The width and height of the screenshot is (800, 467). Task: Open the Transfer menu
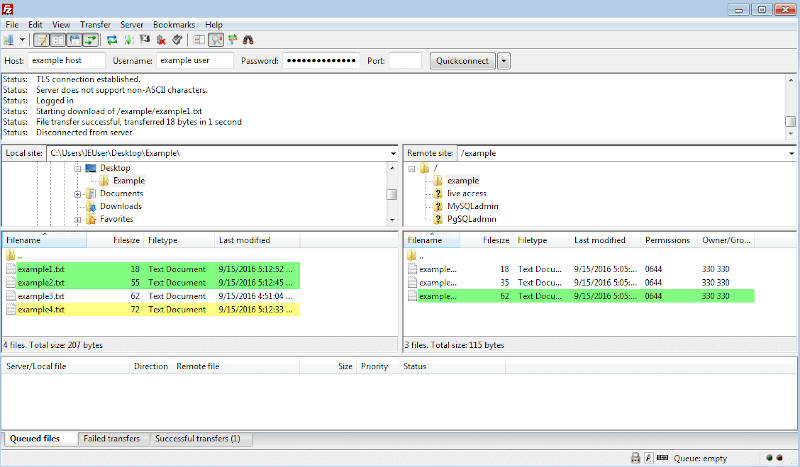(x=95, y=24)
